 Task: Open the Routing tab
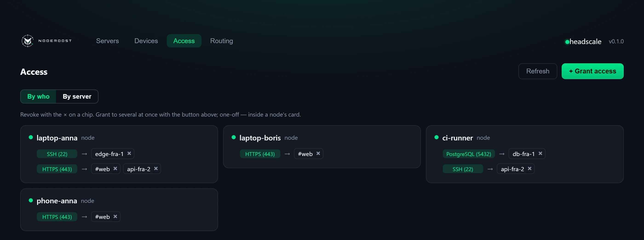[x=221, y=41]
